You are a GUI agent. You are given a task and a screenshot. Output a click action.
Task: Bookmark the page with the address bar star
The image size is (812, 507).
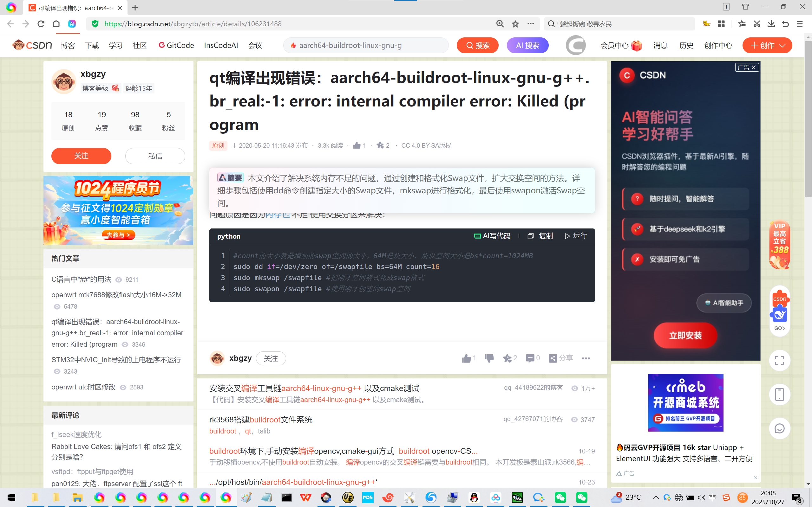515,24
